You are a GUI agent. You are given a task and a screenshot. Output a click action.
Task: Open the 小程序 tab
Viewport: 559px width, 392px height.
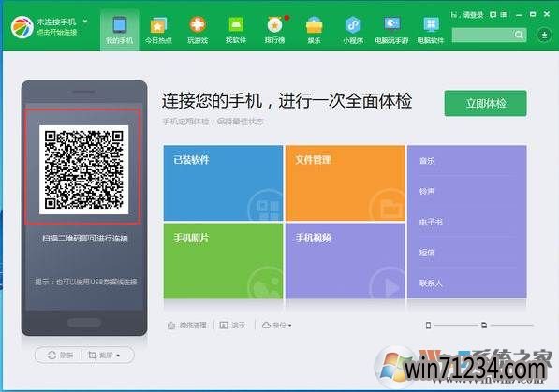(x=353, y=31)
